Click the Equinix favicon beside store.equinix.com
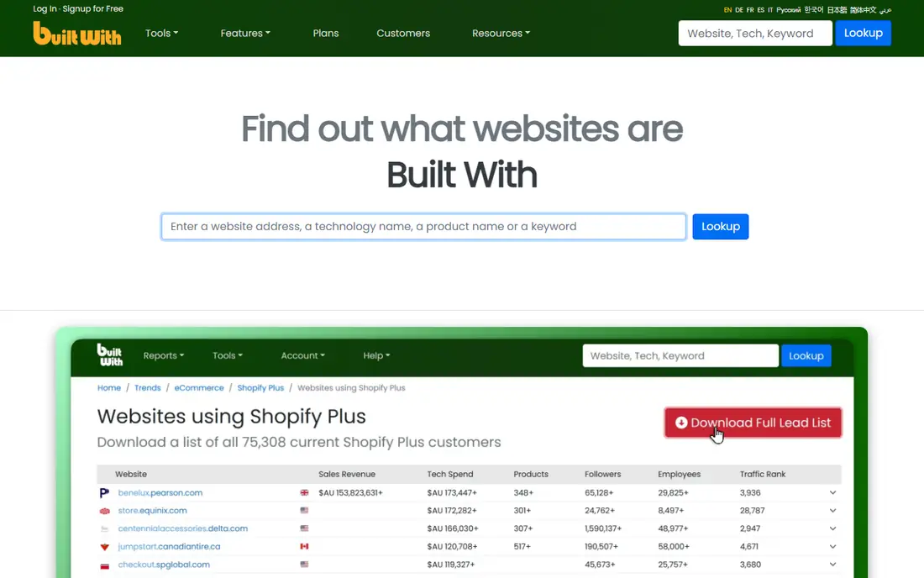 (104, 511)
